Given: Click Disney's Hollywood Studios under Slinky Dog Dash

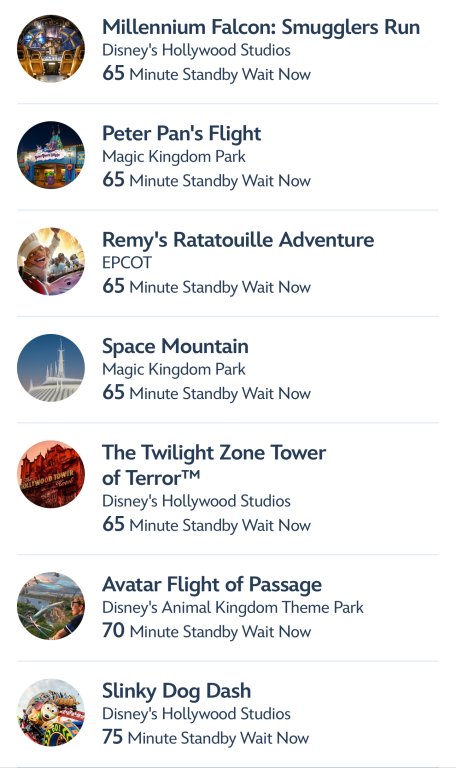Looking at the screenshot, I should pyautogui.click(x=196, y=714).
